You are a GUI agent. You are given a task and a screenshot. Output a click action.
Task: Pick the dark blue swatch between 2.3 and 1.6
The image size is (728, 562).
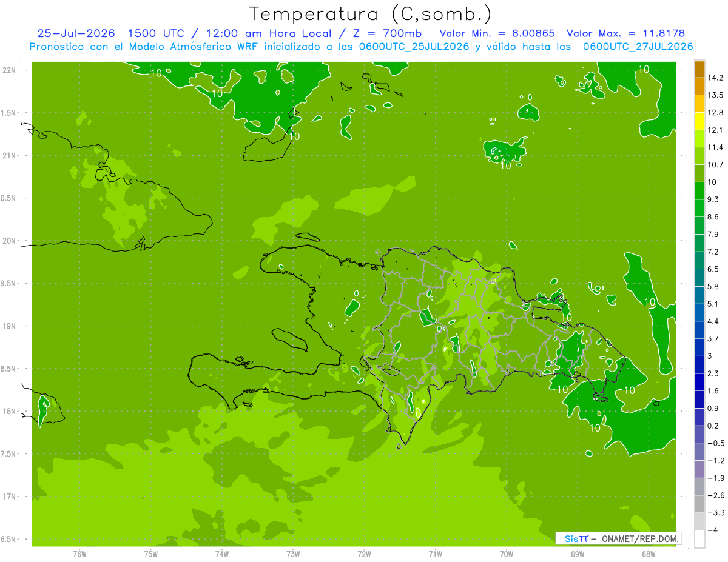(x=699, y=383)
